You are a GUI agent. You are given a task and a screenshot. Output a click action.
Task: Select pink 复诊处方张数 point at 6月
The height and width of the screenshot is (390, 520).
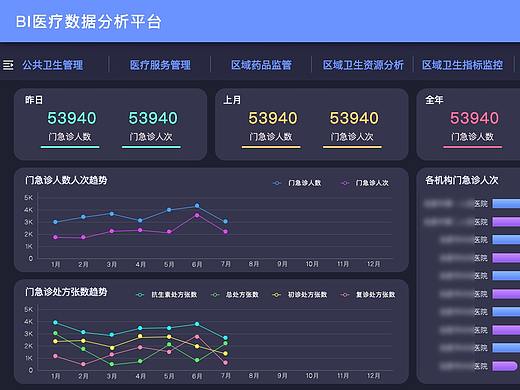point(197,337)
